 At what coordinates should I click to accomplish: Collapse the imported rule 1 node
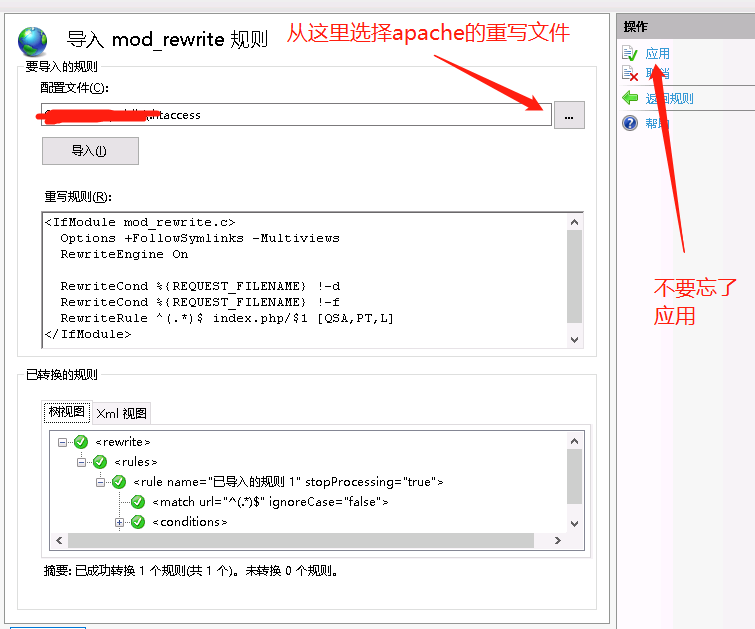100,482
